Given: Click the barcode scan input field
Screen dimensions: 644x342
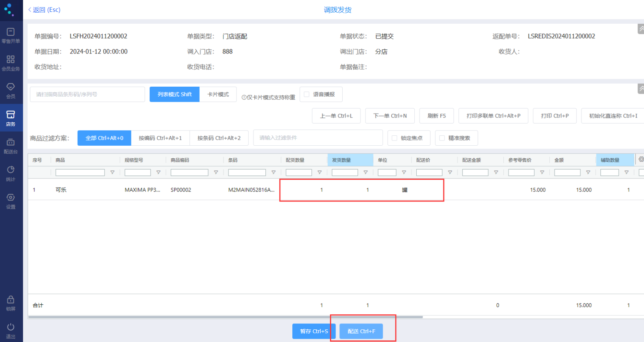Looking at the screenshot, I should 88,94.
